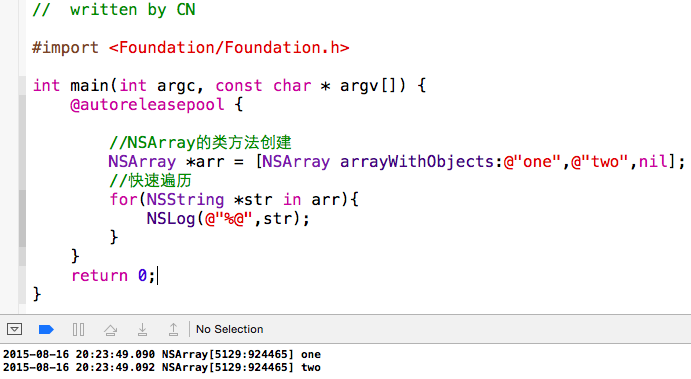The width and height of the screenshot is (691, 379).
Task: Select the Foundation/Foundation.h import text
Action: coord(229,48)
